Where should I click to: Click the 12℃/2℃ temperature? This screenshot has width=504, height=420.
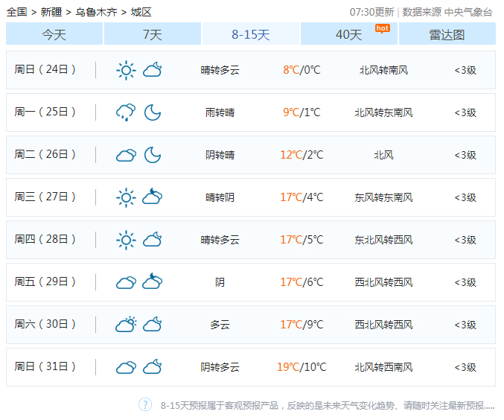tap(302, 155)
